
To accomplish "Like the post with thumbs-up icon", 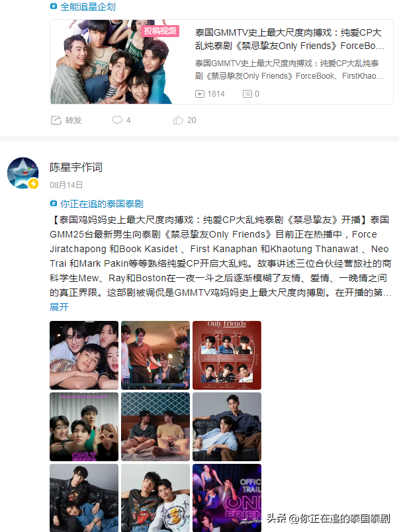I will pos(178,120).
